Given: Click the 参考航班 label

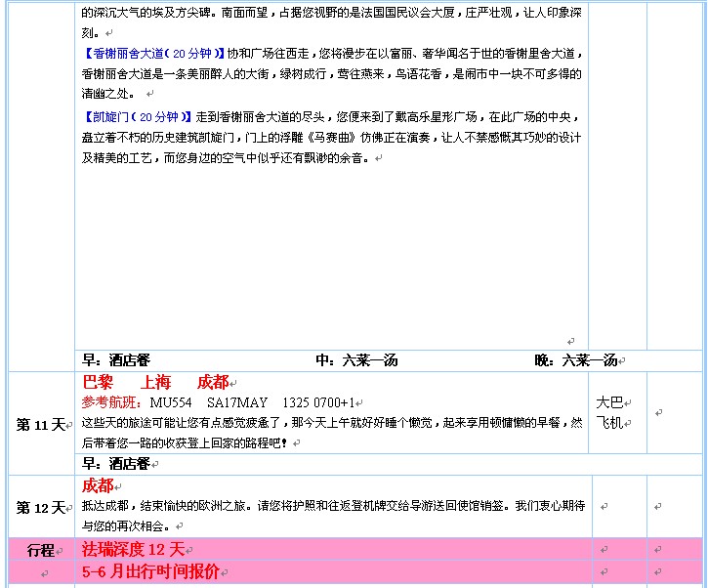Looking at the screenshot, I should (x=111, y=402).
